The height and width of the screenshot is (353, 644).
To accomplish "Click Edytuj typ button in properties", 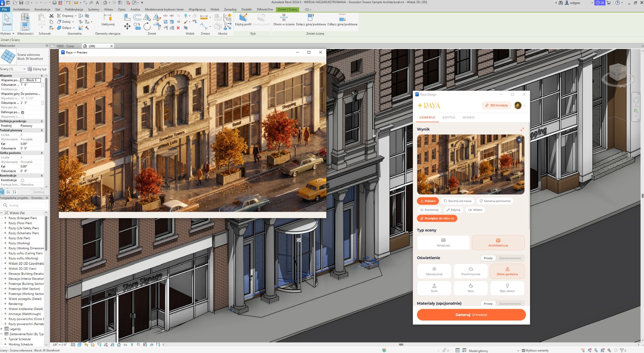I will click(x=37, y=69).
